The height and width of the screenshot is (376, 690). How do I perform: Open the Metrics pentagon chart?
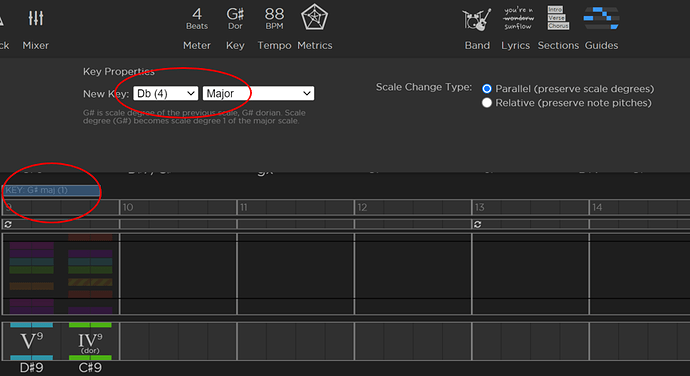pos(314,27)
